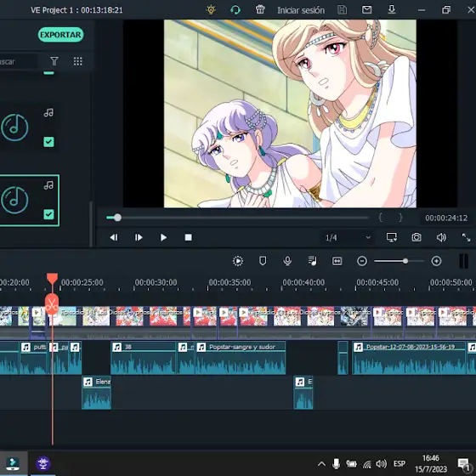Image resolution: width=476 pixels, height=476 pixels.
Task: Select Popstar-12-07-08-2023-15-56-19 audio clip
Action: (409, 358)
